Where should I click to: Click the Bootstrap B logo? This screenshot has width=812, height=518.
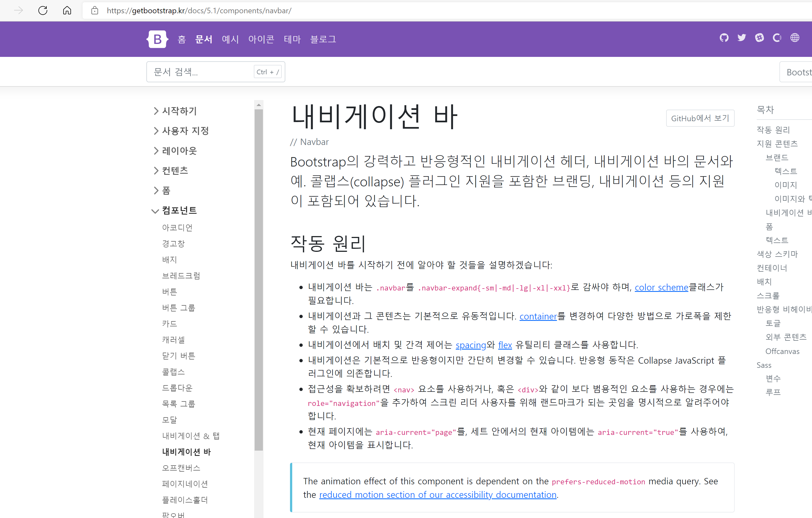click(157, 39)
